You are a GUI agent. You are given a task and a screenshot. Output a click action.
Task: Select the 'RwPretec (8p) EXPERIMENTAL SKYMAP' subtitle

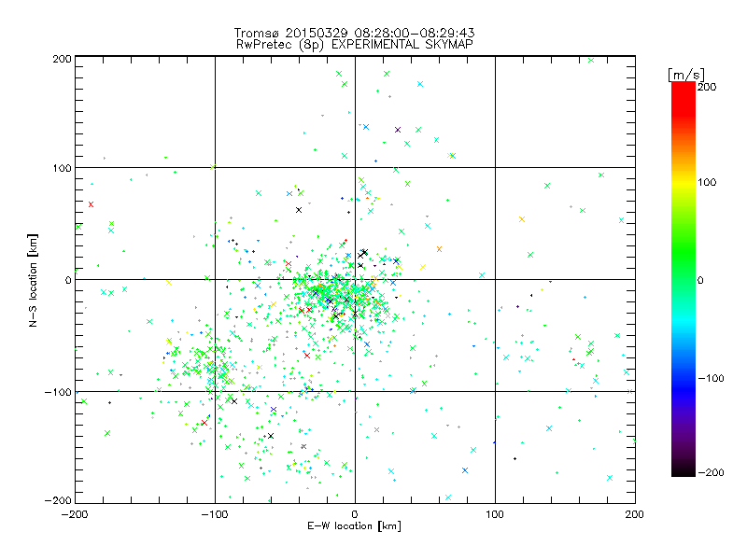pyautogui.click(x=355, y=45)
